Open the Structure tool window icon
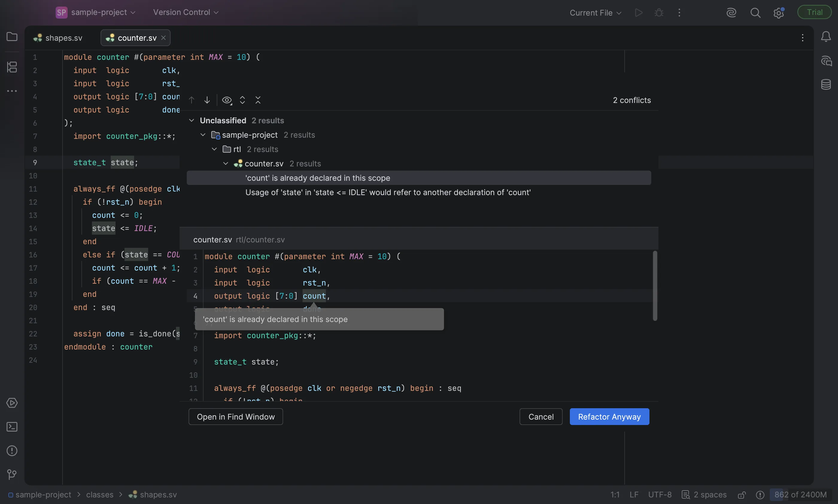 [12, 67]
